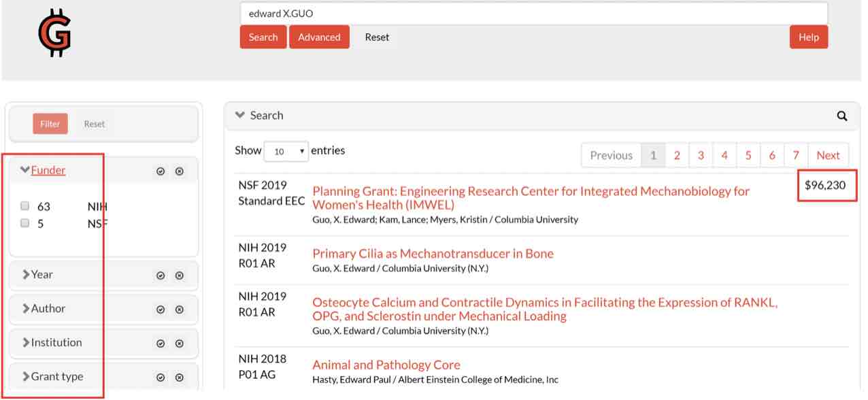
Task: Clear Funder selections with x icon
Action: pos(180,171)
